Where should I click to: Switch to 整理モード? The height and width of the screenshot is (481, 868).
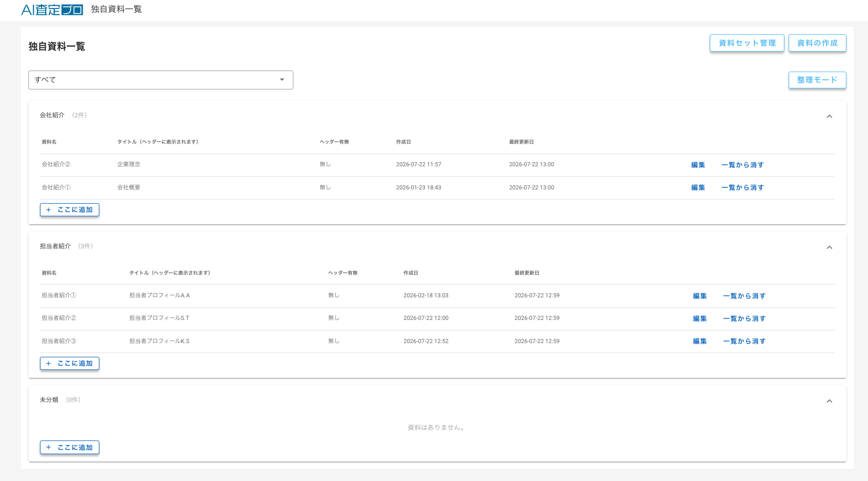818,80
